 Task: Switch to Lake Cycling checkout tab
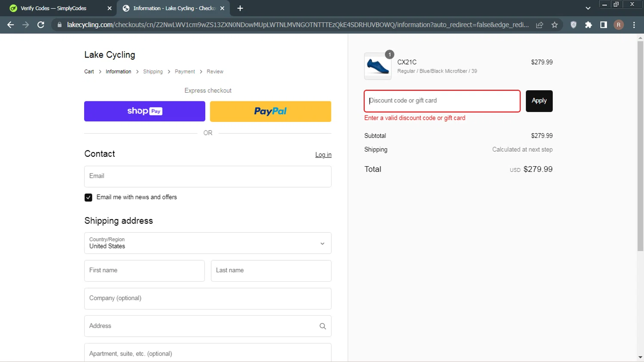[173, 8]
